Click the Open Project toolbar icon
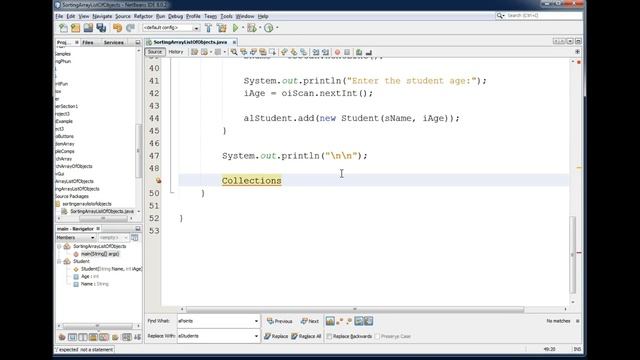 pos(88,28)
